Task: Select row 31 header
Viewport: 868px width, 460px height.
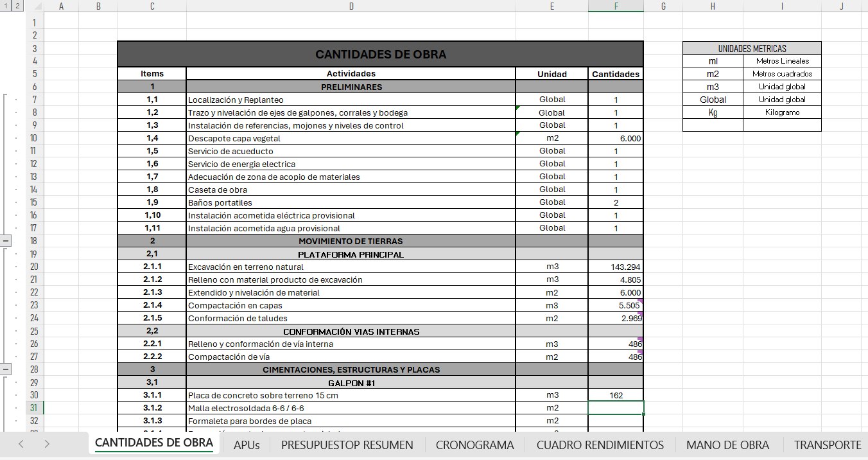Action: click(34, 408)
